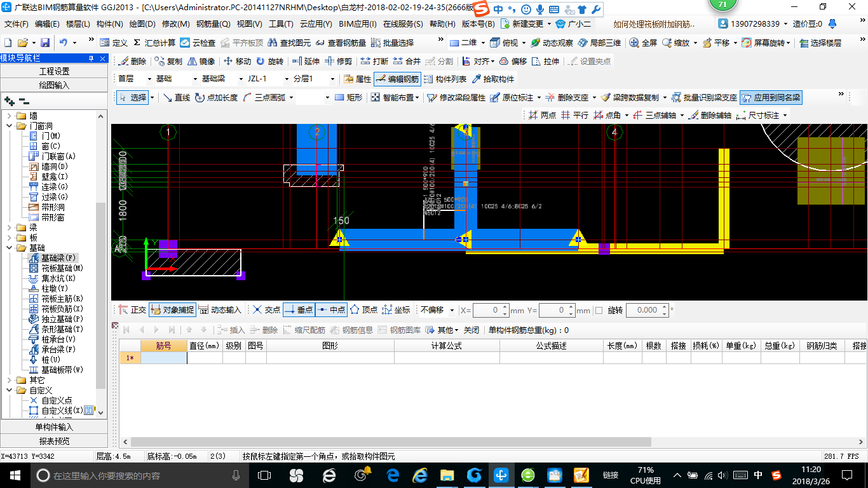Toggle 中点 midpoint snap
The width and height of the screenshot is (868, 488).
click(331, 310)
